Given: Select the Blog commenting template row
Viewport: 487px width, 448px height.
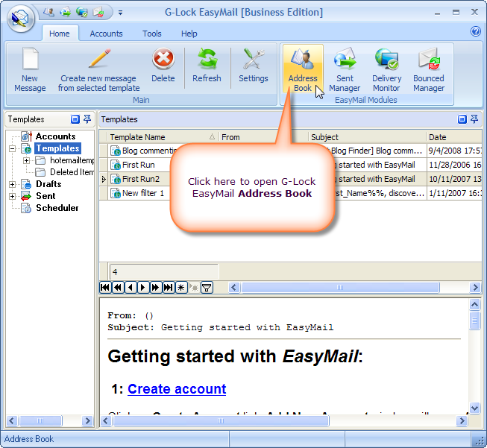Looking at the screenshot, I should pyautogui.click(x=291, y=151).
